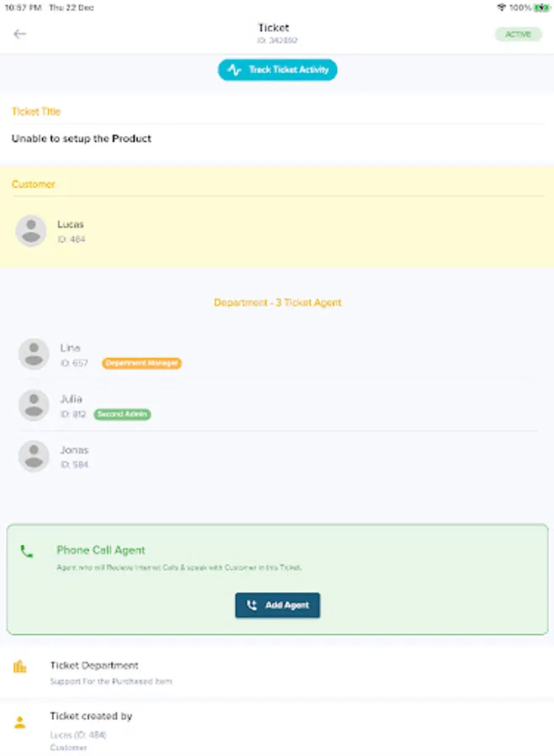Click the Add Agent phone-plus icon

(x=250, y=605)
